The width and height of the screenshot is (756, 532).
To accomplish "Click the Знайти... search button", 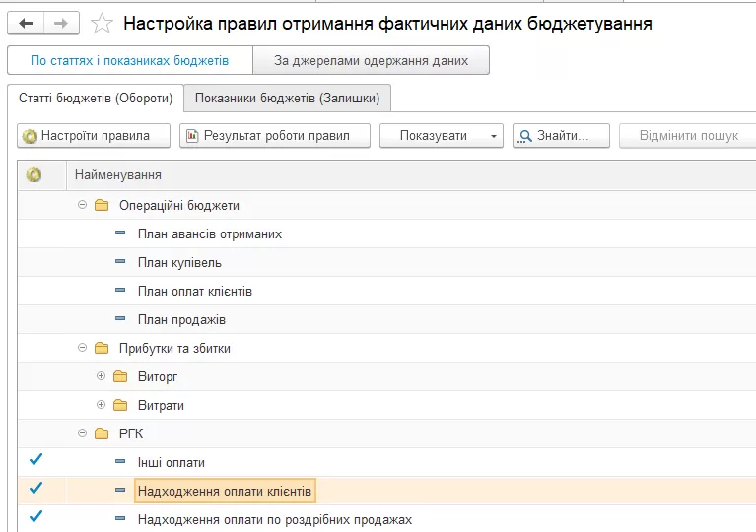I will 561,136.
